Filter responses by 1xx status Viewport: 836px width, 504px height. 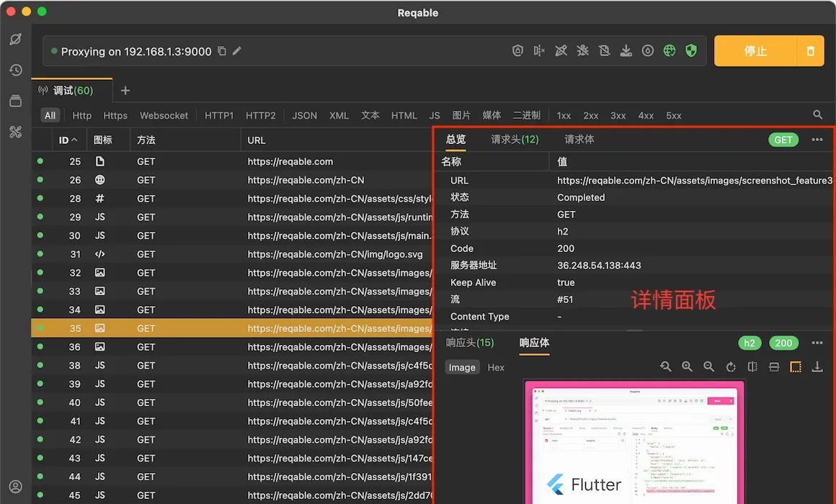pos(564,116)
